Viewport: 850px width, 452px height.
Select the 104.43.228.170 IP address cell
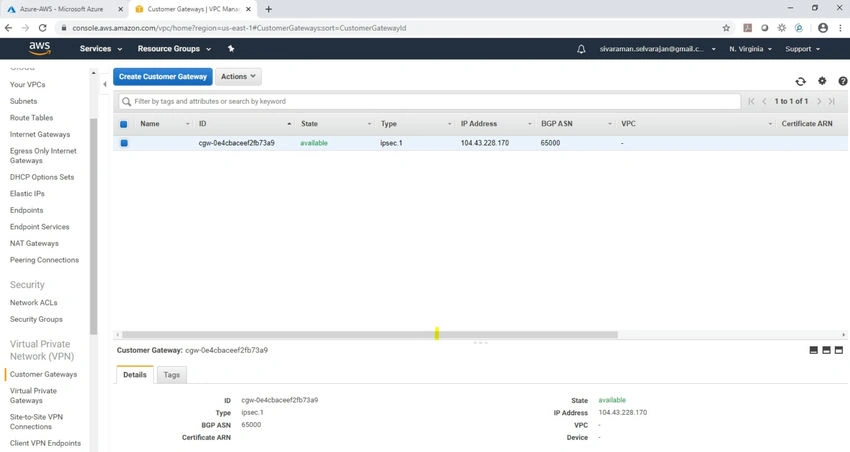(485, 143)
